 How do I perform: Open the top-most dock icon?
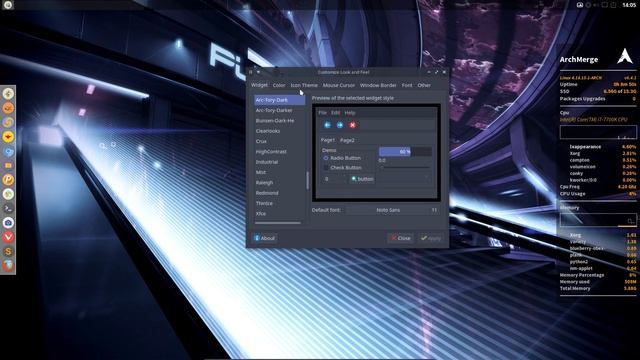[8, 93]
